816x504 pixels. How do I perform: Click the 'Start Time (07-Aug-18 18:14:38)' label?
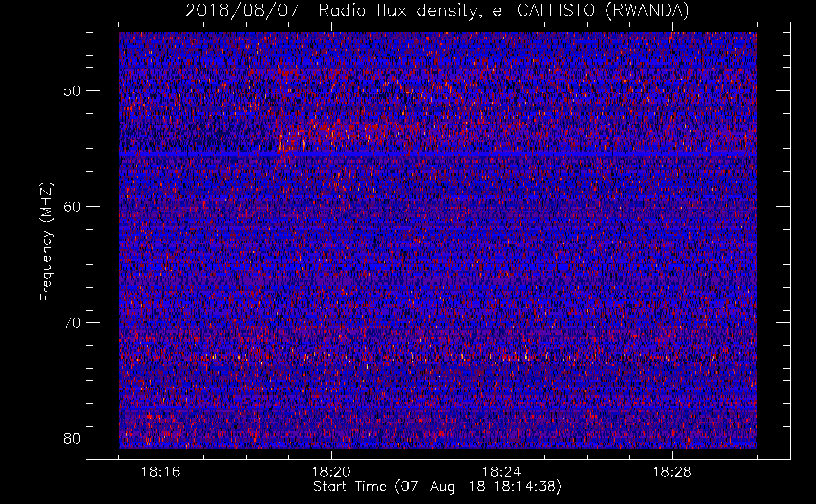click(x=437, y=487)
